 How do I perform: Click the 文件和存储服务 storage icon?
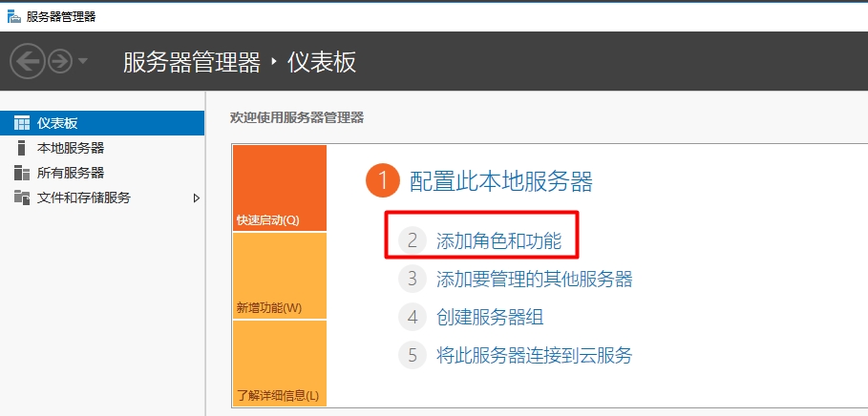tap(22, 198)
